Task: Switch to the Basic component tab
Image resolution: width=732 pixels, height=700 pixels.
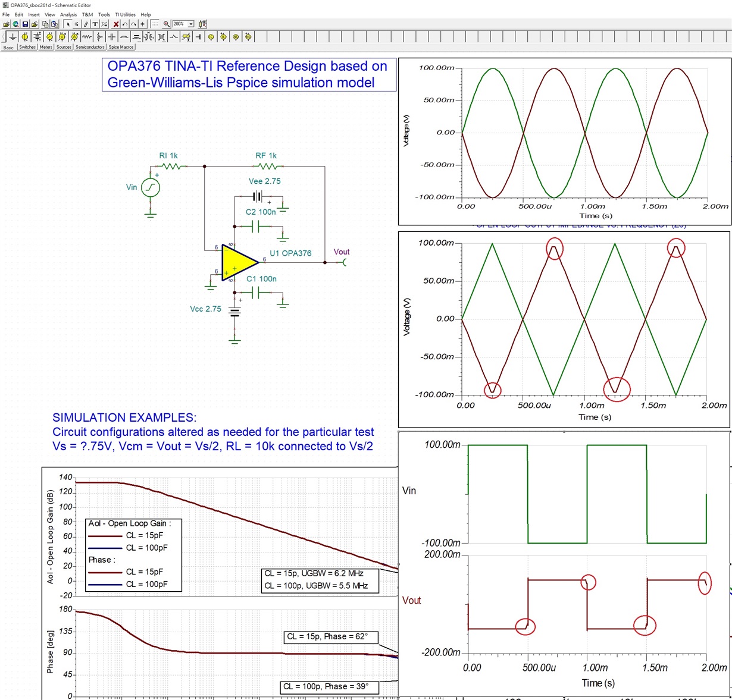Action: (x=8, y=48)
